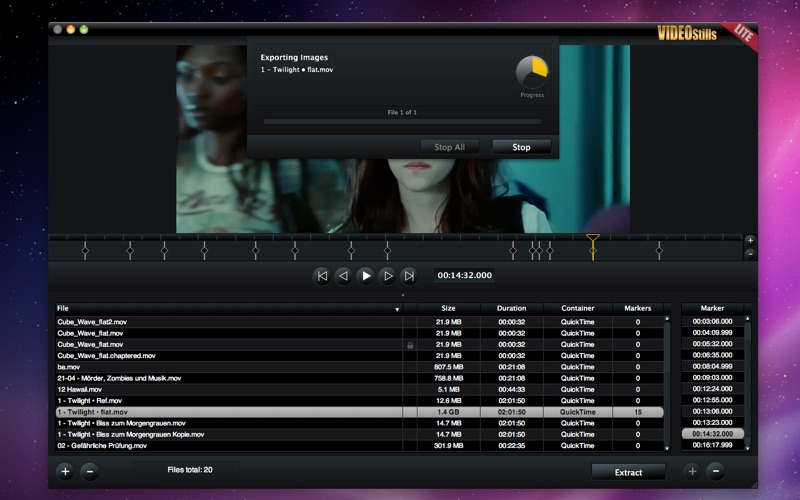The image size is (800, 500).
Task: Jump to the last frame
Action: [x=409, y=276]
